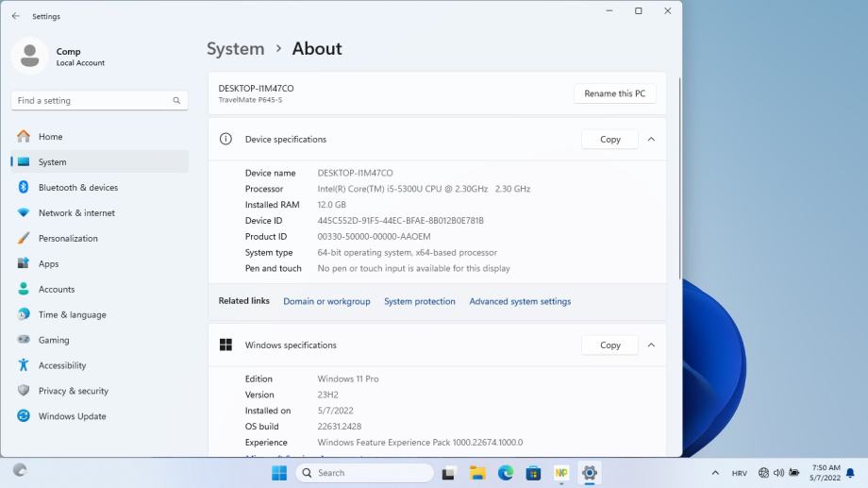Screen dimensions: 868x488
Task: Collapse the Device specifications section
Action: coord(651,140)
